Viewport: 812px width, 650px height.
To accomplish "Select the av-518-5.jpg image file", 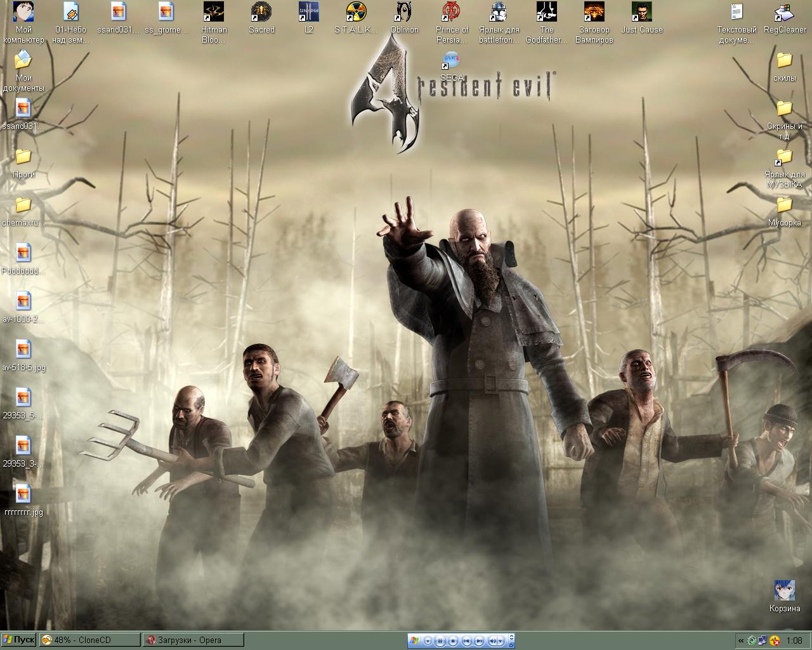I will (x=23, y=355).
